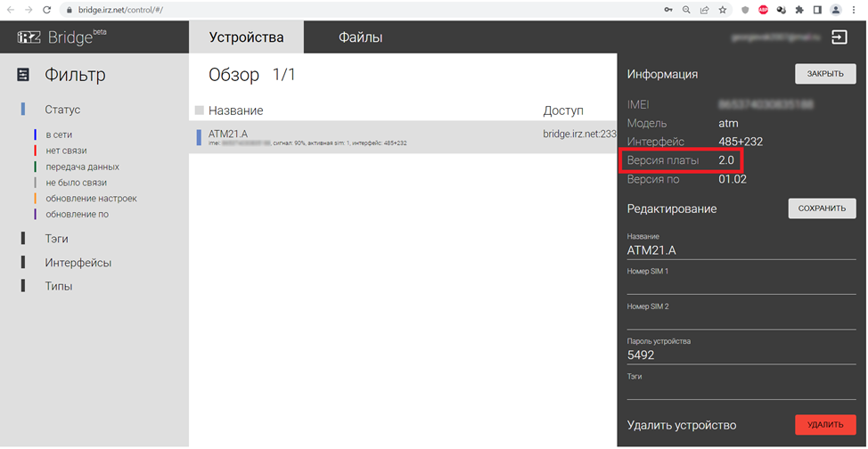
Task: Click the Номер SIM 1 input field
Action: click(741, 285)
